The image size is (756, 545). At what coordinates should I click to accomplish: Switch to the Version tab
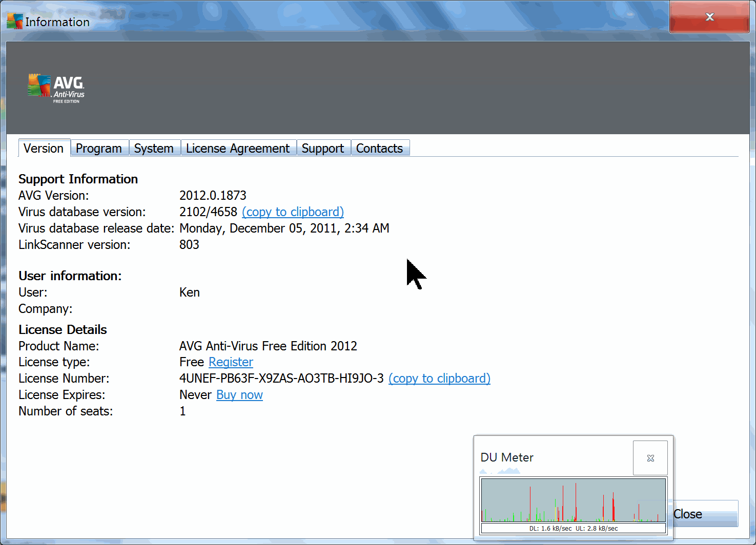[x=44, y=148]
